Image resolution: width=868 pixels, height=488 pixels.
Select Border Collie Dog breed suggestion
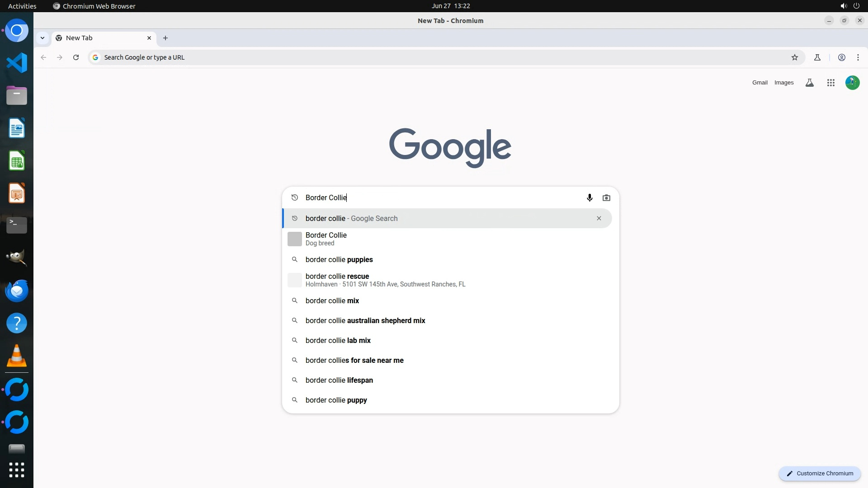(326, 239)
